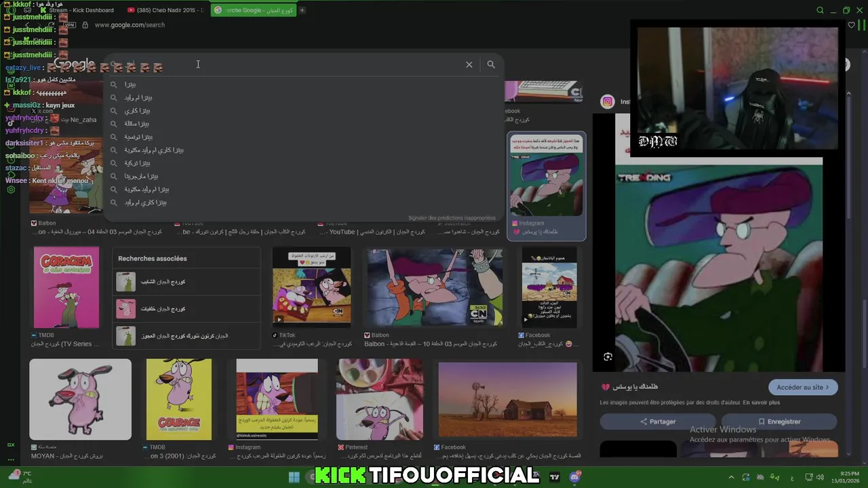Image resolution: width=868 pixels, height=488 pixels.
Task: Open the second related search with pink thumbnail
Action: click(186, 309)
